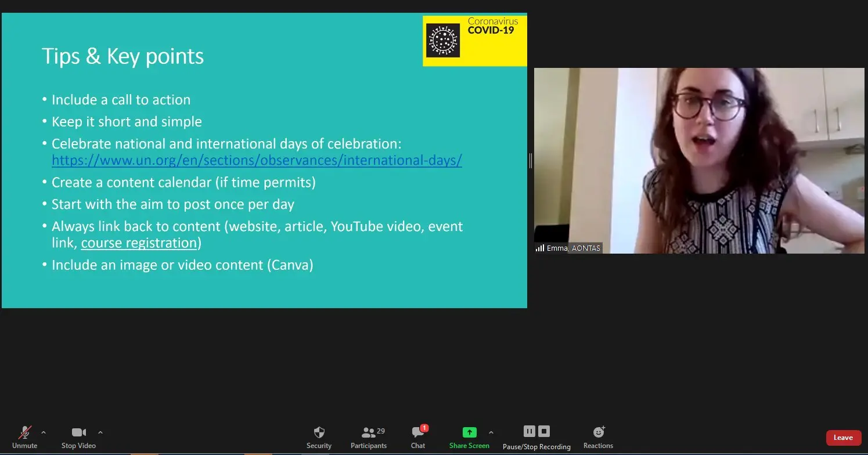Open the UN international days link
Image resolution: width=868 pixels, height=455 pixels.
point(257,160)
